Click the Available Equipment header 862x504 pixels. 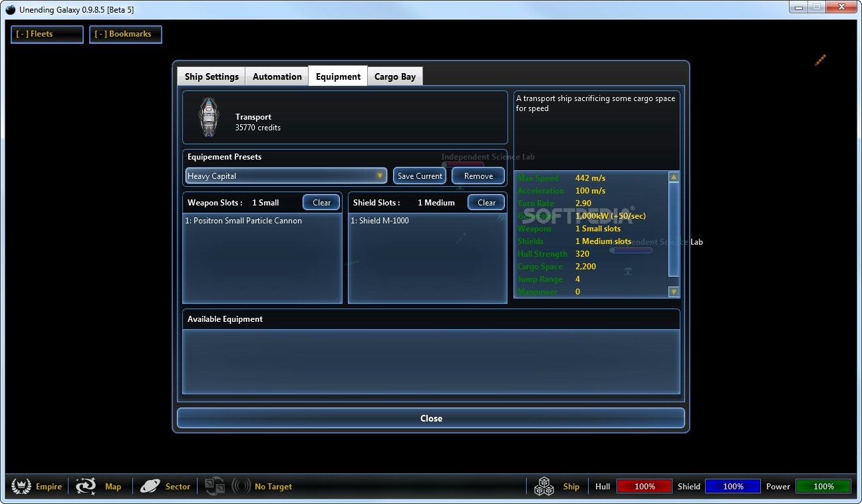(225, 319)
